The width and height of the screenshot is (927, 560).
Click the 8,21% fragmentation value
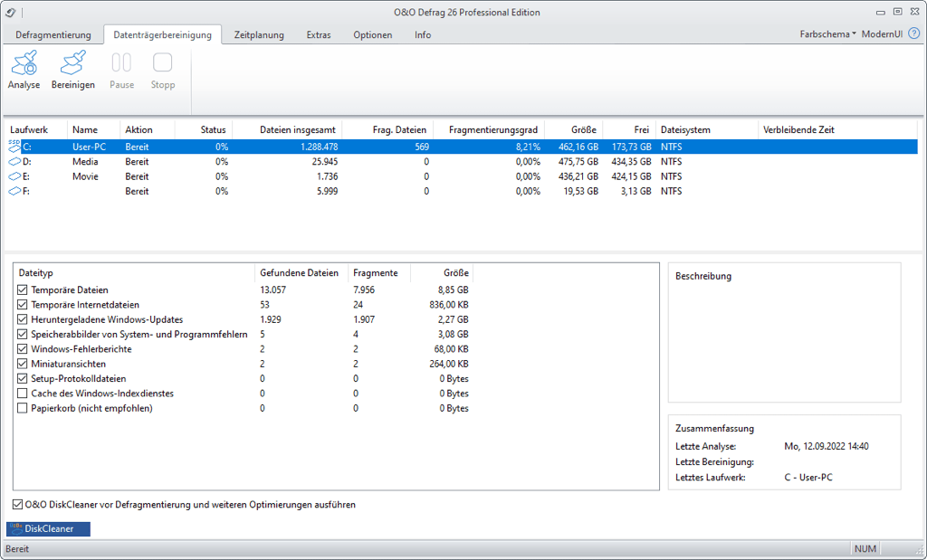pos(528,147)
